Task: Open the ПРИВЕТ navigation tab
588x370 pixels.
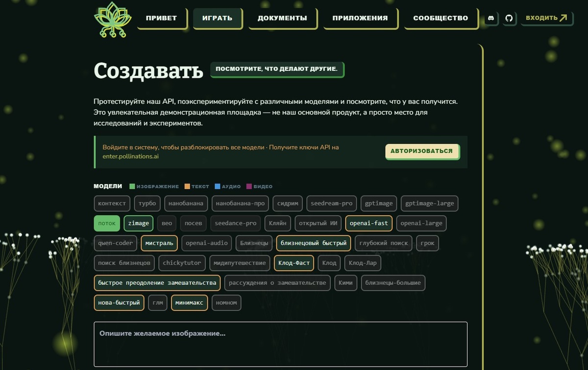Action: tap(161, 18)
